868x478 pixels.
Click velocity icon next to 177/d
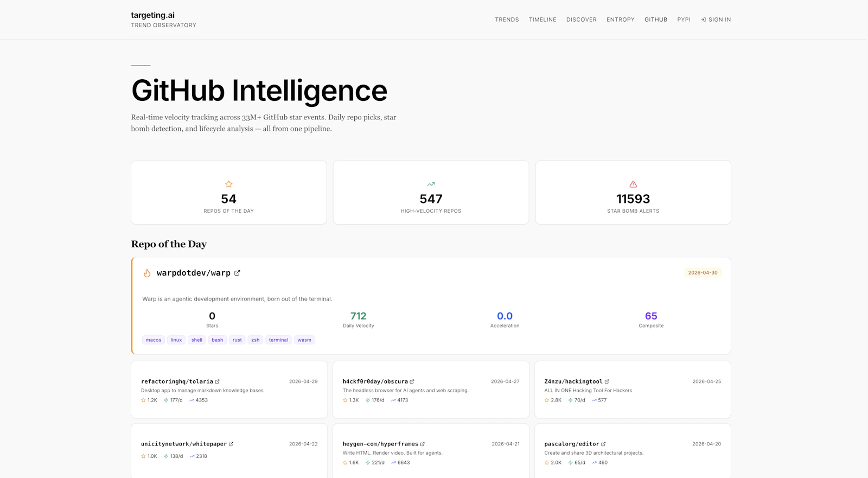click(x=166, y=400)
